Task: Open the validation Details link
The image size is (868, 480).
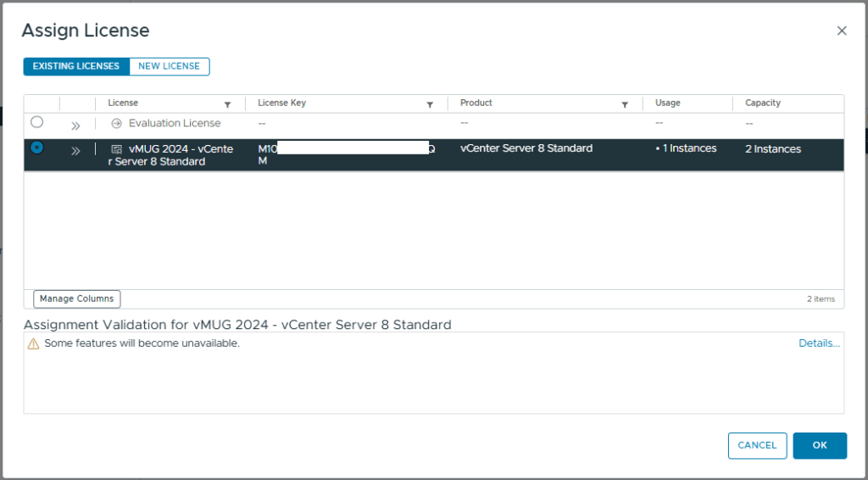Action: coord(819,343)
